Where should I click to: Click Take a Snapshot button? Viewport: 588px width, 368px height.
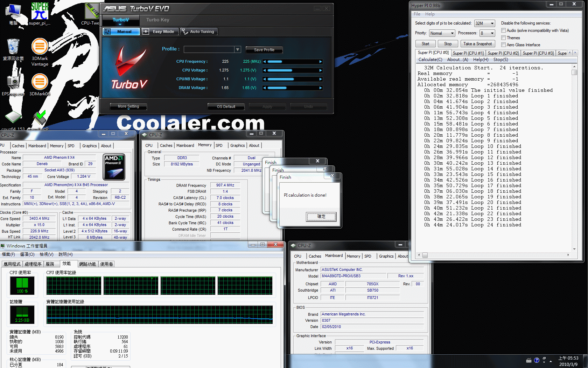click(477, 44)
